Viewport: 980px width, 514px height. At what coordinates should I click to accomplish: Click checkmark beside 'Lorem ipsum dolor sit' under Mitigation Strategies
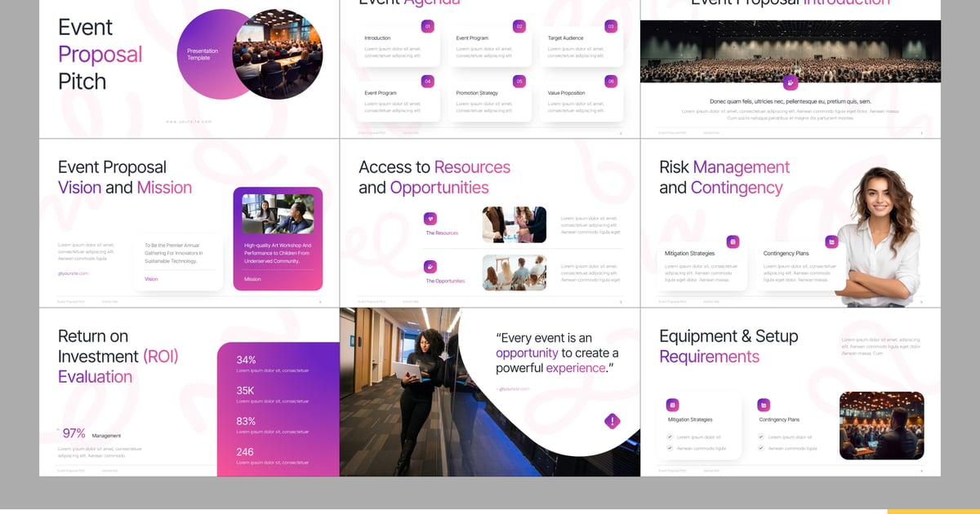(x=670, y=437)
